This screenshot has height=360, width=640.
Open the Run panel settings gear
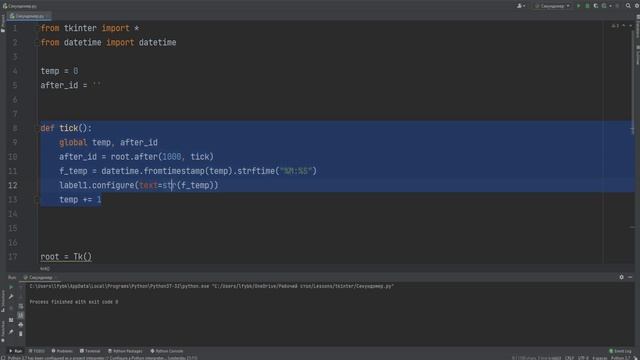click(621, 277)
